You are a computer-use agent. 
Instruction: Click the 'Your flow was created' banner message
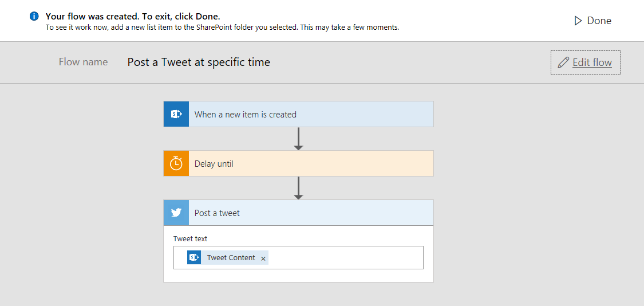click(x=133, y=17)
